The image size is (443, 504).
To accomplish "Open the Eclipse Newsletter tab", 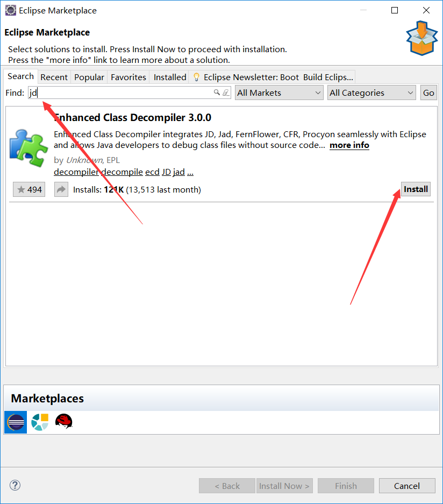I will coord(273,77).
